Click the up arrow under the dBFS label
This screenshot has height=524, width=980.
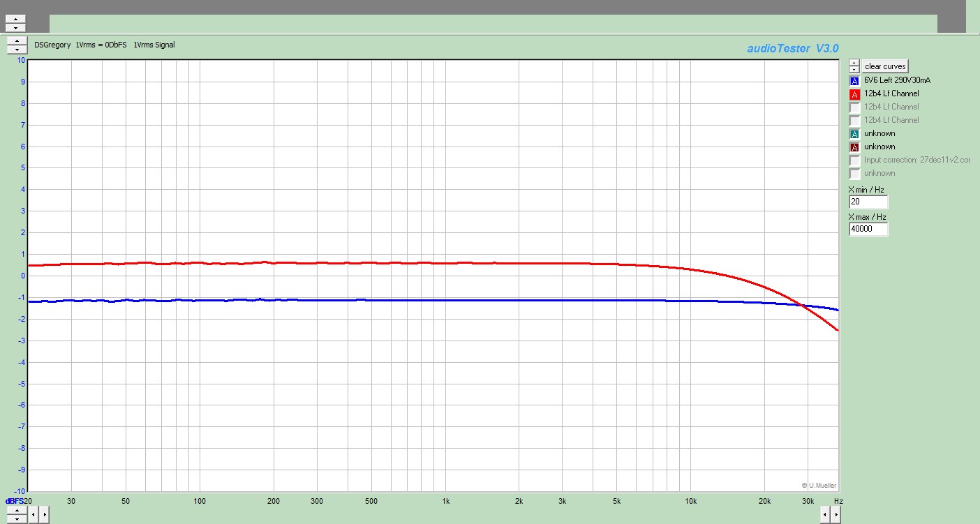tap(16, 511)
